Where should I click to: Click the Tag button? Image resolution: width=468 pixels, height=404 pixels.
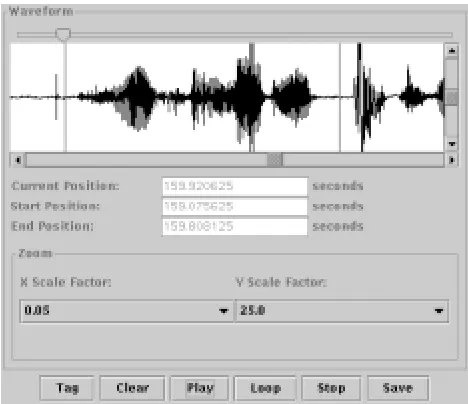pyautogui.click(x=67, y=388)
